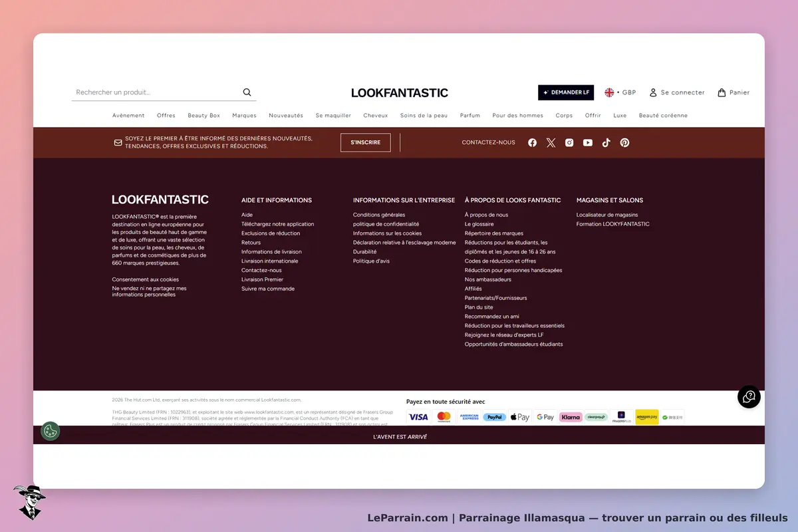The image size is (798, 532).
Task: Open the Pour des hommes menu
Action: click(518, 115)
